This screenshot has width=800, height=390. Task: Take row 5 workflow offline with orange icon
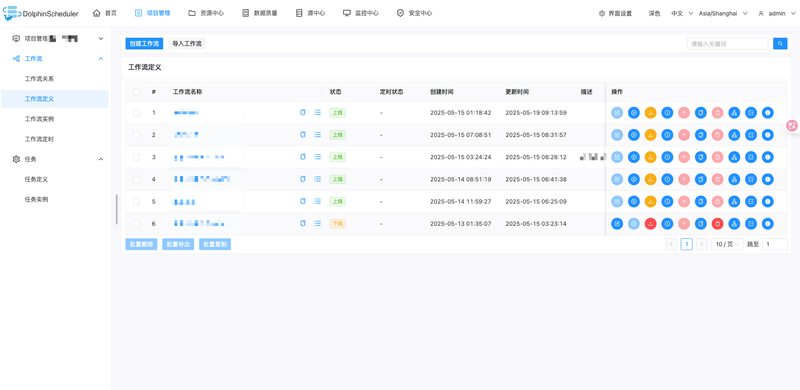pos(651,202)
